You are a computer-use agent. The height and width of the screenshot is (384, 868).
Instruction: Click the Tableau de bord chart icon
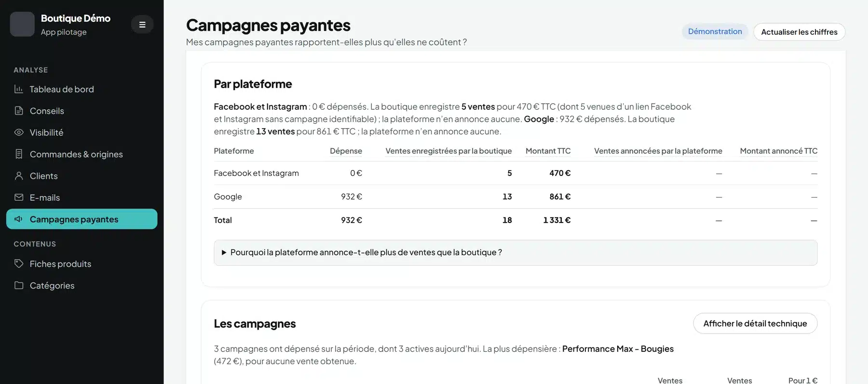pos(19,89)
